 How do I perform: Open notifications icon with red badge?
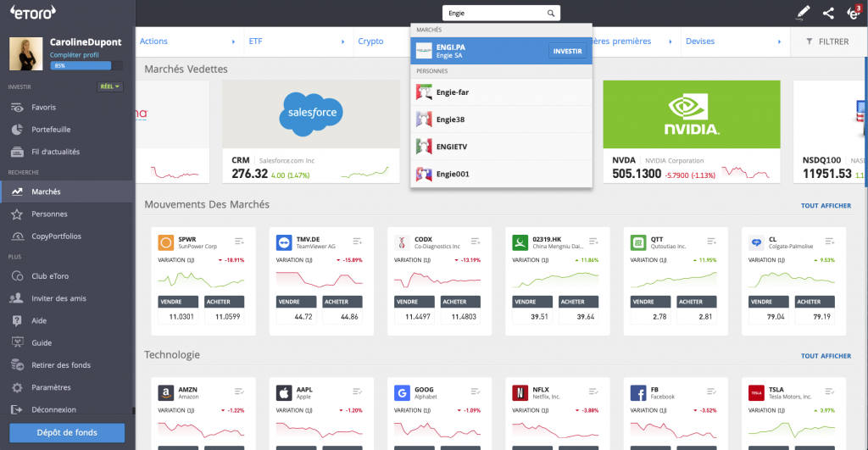854,13
